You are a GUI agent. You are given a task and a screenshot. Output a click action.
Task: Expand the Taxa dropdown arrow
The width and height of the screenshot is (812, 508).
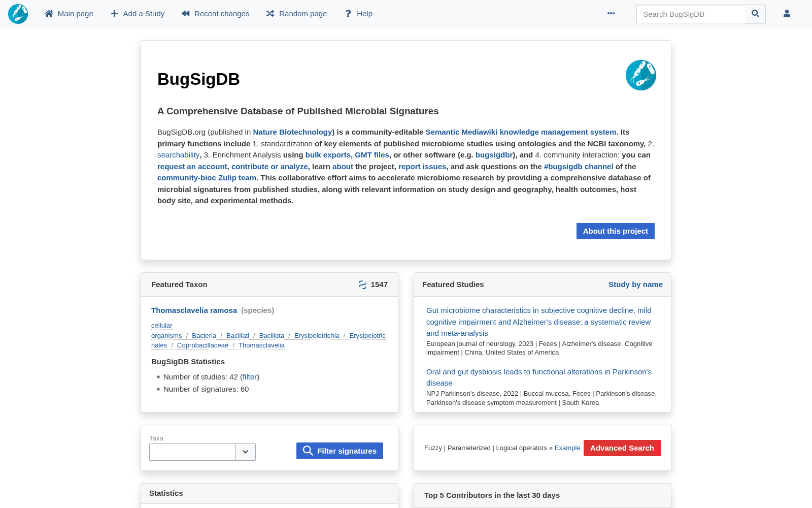pos(245,452)
